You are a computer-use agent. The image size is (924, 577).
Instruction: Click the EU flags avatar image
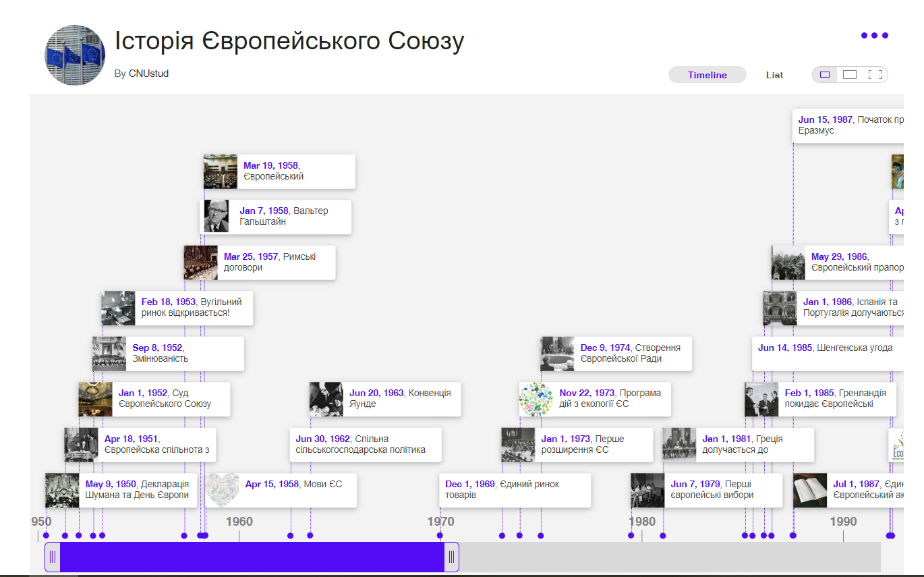[75, 55]
